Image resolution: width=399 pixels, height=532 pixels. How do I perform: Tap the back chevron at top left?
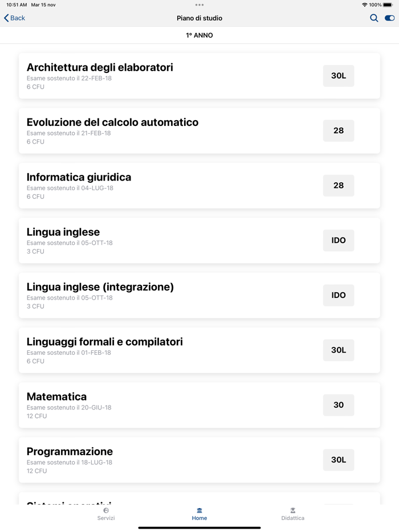pyautogui.click(x=6, y=18)
